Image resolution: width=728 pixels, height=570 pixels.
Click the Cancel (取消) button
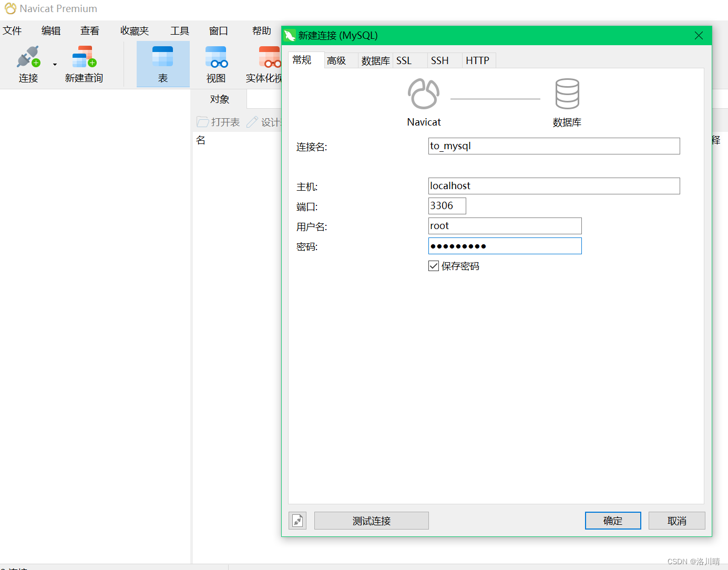pyautogui.click(x=677, y=521)
